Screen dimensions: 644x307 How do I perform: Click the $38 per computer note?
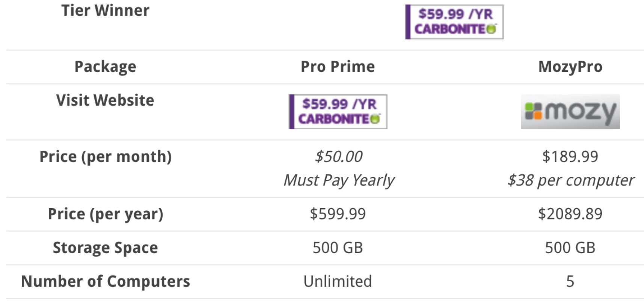pyautogui.click(x=570, y=180)
